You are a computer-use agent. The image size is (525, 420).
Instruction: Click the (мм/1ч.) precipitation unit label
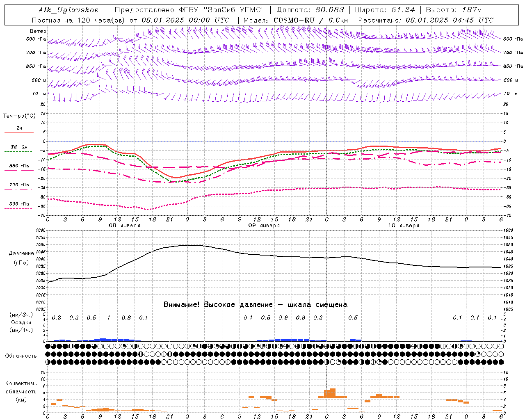21,330
